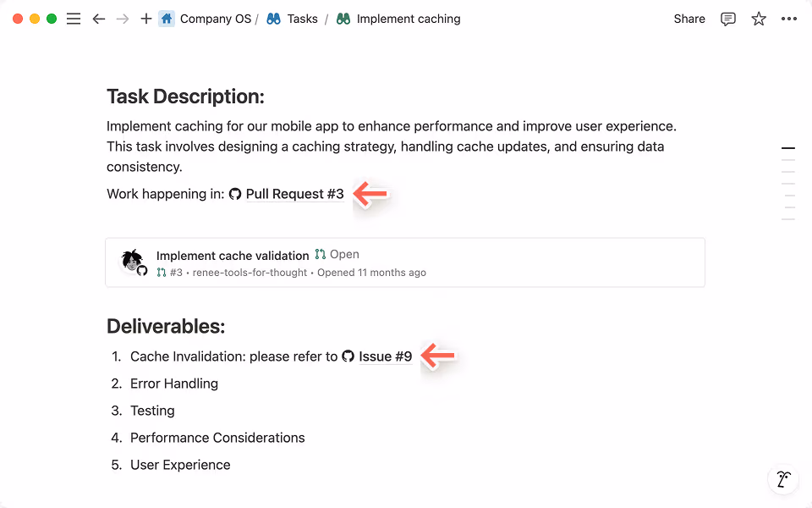
Task: Click the AI assistant icon at bottom right
Action: [x=782, y=478]
